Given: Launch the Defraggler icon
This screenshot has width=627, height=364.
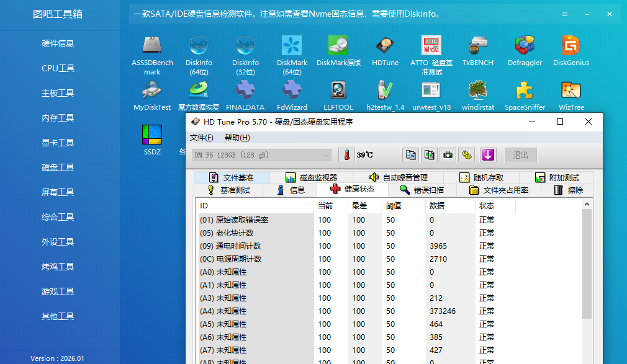Looking at the screenshot, I should (x=525, y=47).
